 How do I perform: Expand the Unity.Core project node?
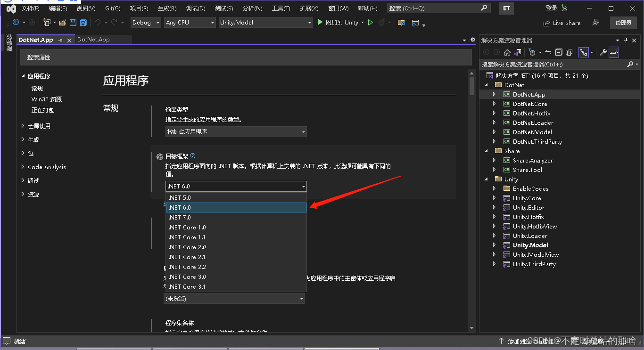[x=494, y=198]
